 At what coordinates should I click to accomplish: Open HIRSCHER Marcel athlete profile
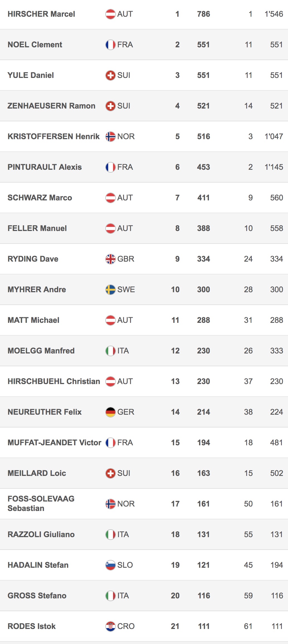click(41, 14)
